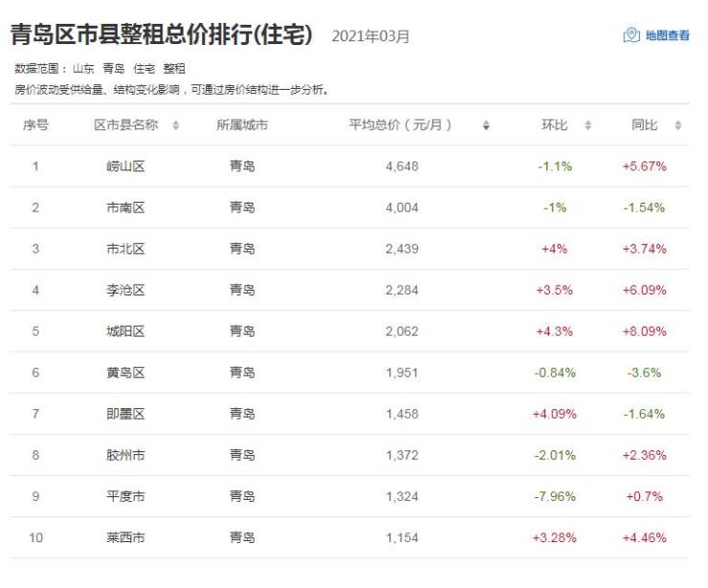Open 崂山区 district entry
The width and height of the screenshot is (708, 588).
125,166
